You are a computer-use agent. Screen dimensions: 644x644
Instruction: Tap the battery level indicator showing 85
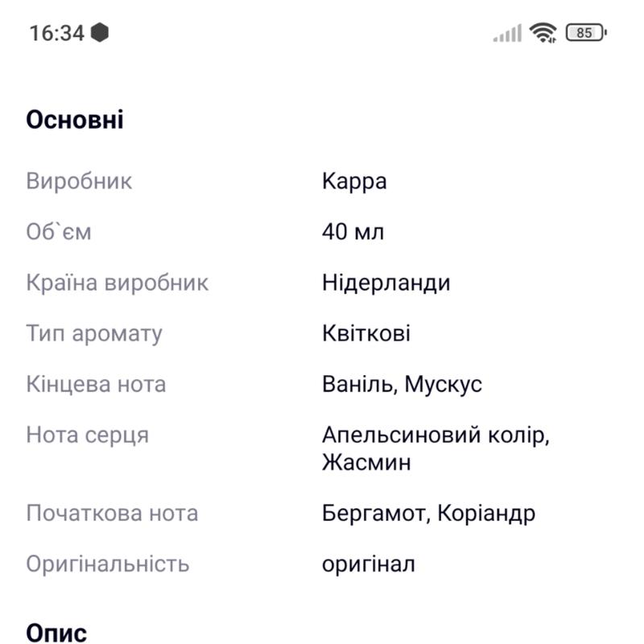(586, 33)
